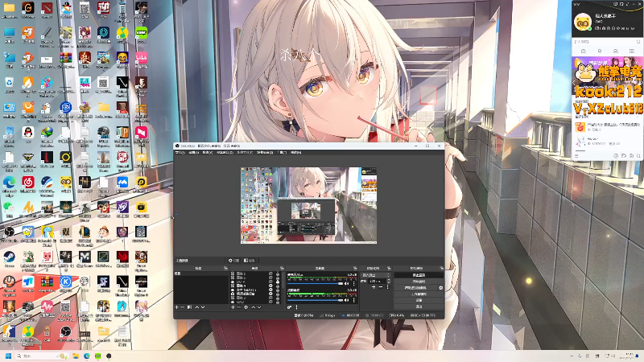The width and height of the screenshot is (644, 362).
Task: Toggle Studio Mode button in Controls
Action: [419, 294]
